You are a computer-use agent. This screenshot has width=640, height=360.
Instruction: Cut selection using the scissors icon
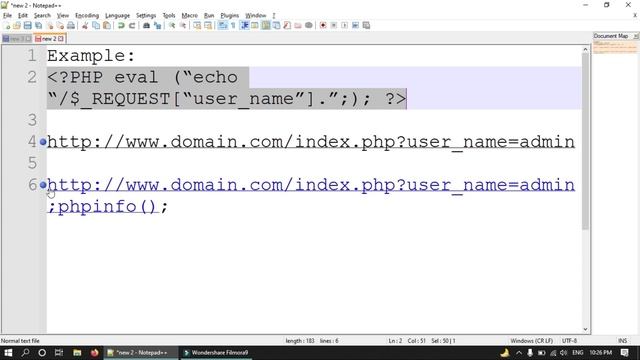click(x=85, y=25)
